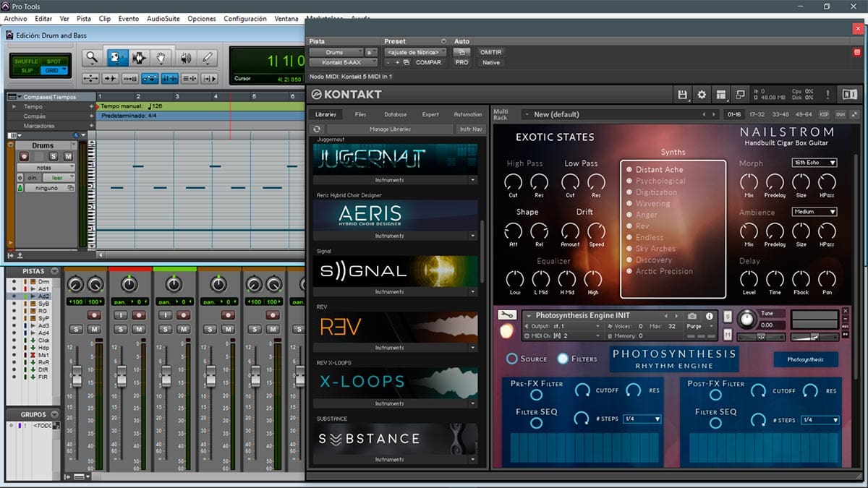Open the Configuración menu
868x488 pixels.
pyautogui.click(x=245, y=19)
